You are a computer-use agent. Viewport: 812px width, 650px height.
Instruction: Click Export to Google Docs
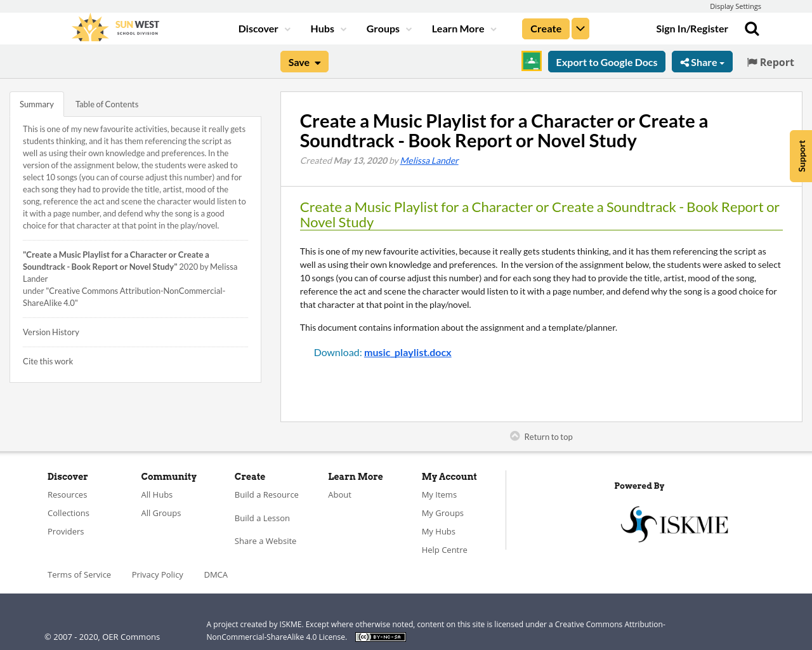[606, 61]
